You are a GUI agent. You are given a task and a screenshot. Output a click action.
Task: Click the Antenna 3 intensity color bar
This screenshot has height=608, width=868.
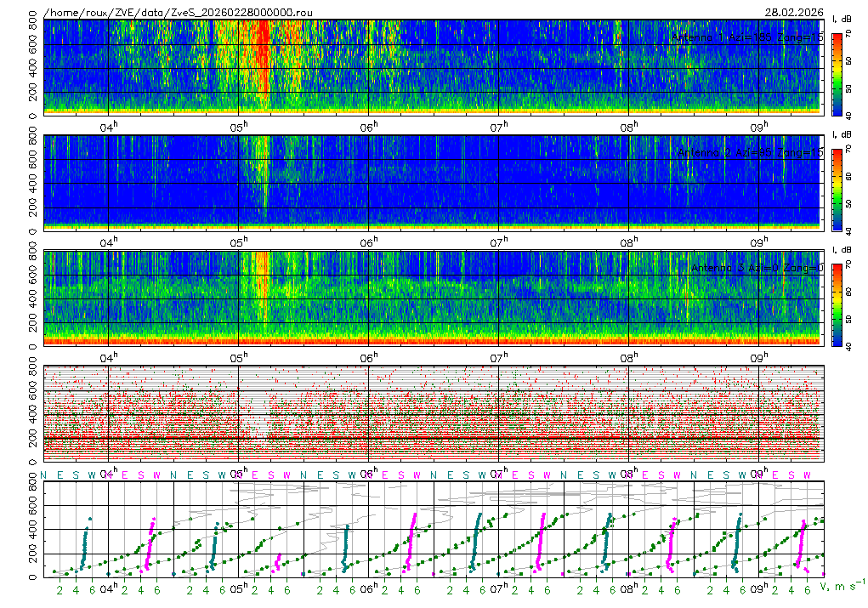837,304
